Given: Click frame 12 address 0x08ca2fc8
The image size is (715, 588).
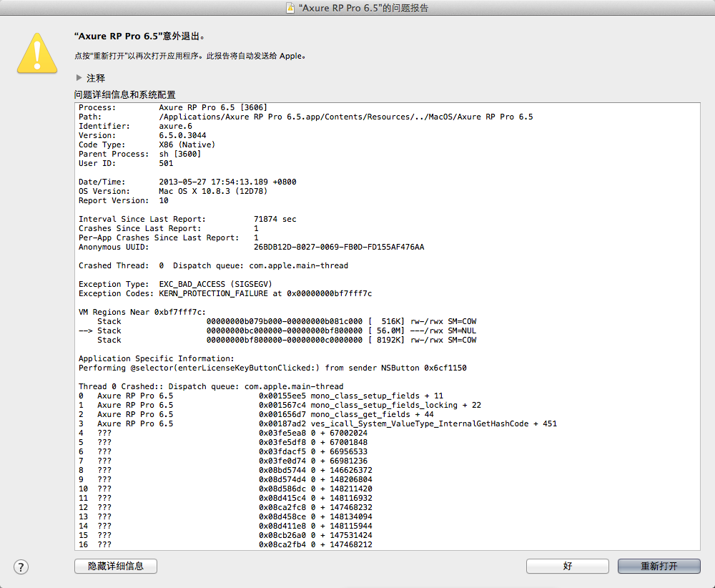Looking at the screenshot, I should [282, 508].
